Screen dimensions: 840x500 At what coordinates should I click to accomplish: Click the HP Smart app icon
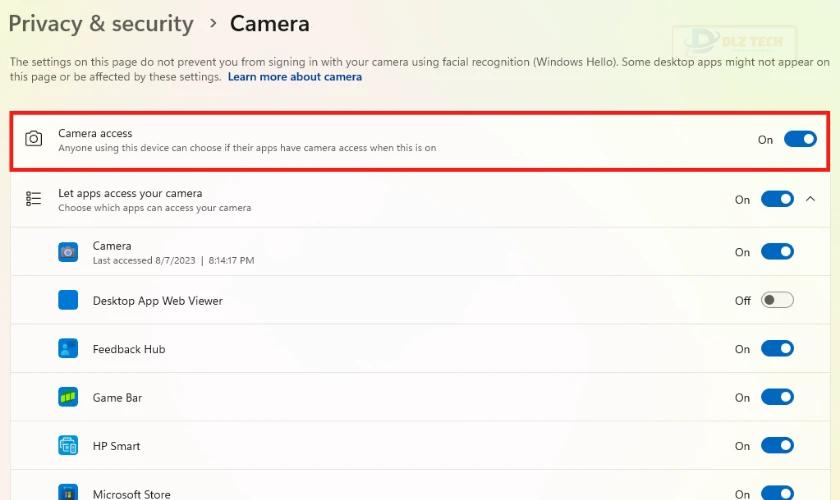(x=68, y=445)
